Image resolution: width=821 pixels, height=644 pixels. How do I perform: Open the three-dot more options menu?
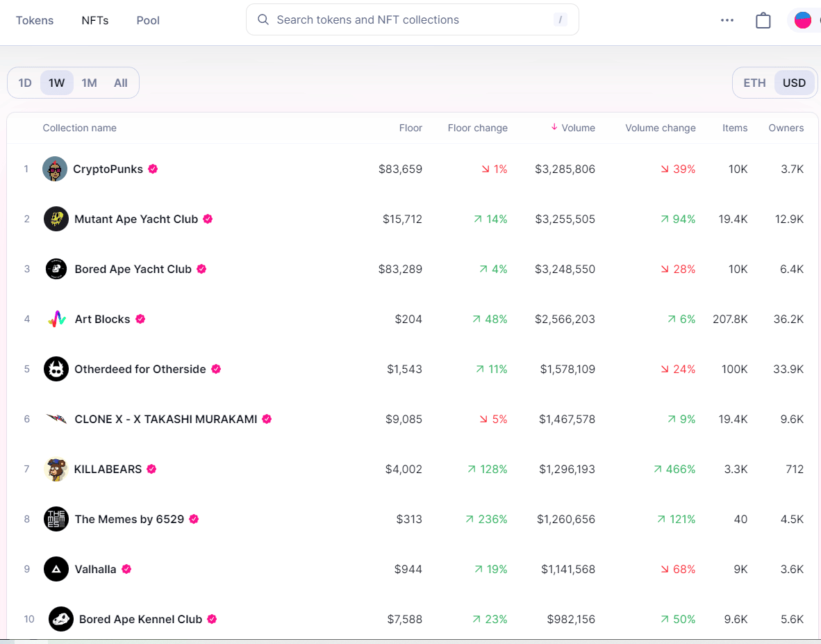click(x=727, y=20)
